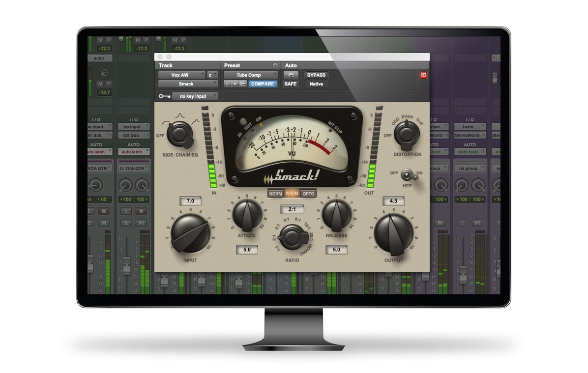The image size is (588, 373).
Task: Select previous preset with the minus button
Action: [x=227, y=84]
